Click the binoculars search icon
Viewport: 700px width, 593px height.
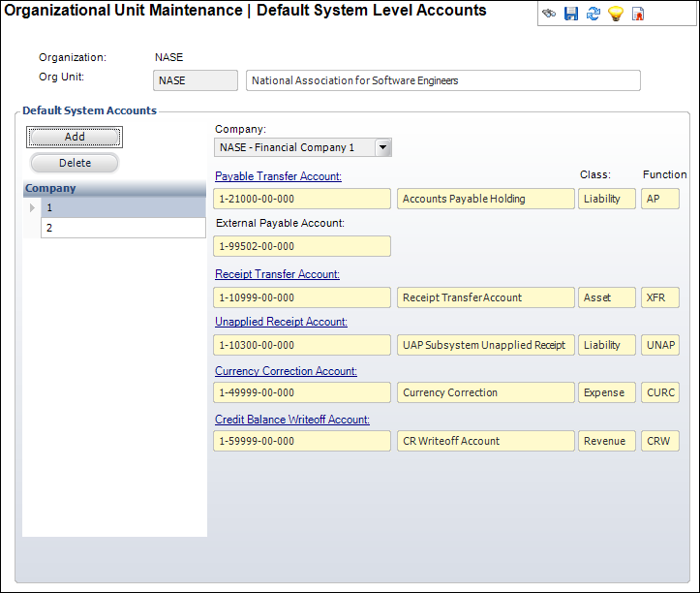(549, 15)
